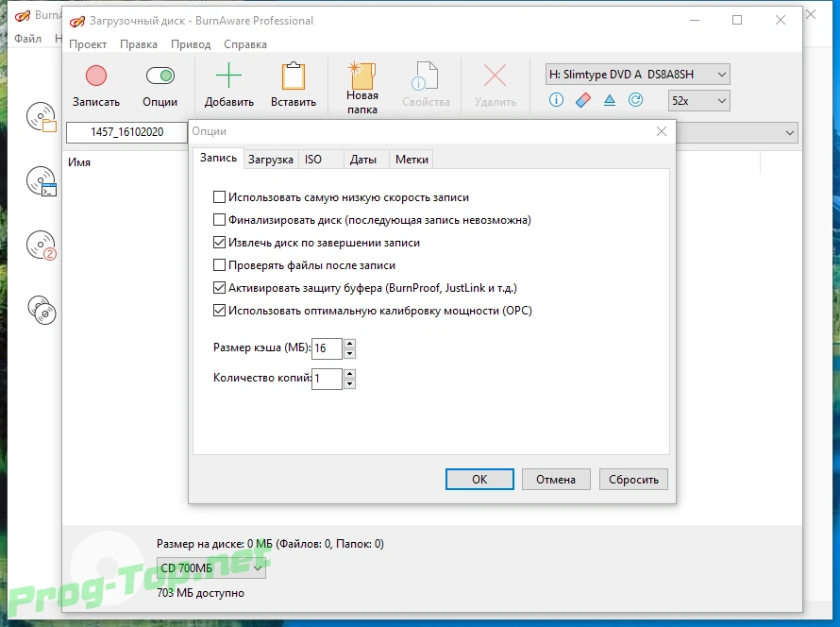The height and width of the screenshot is (627, 840).
Task: Increase cache size with up arrow
Action: [x=349, y=344]
